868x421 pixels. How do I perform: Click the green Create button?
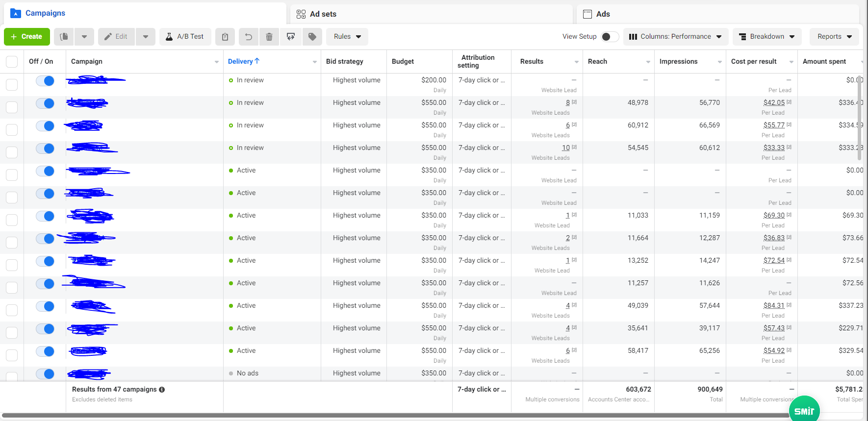coord(26,37)
